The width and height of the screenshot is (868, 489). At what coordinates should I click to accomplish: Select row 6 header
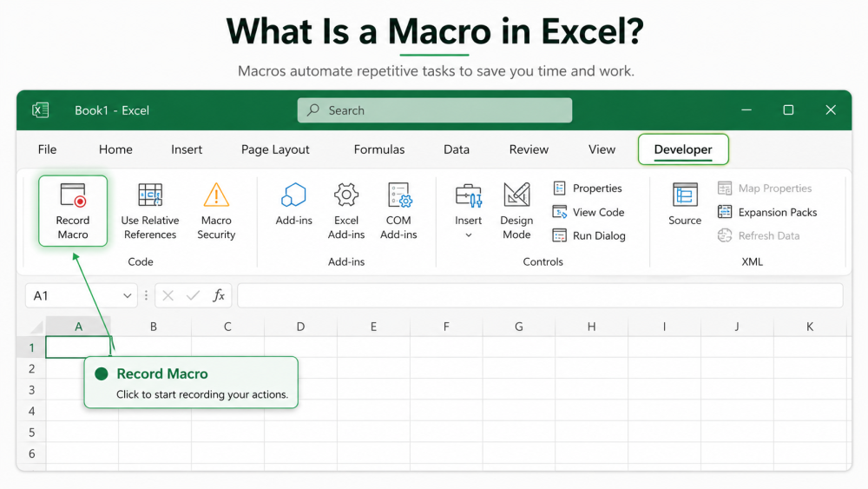[x=31, y=453]
